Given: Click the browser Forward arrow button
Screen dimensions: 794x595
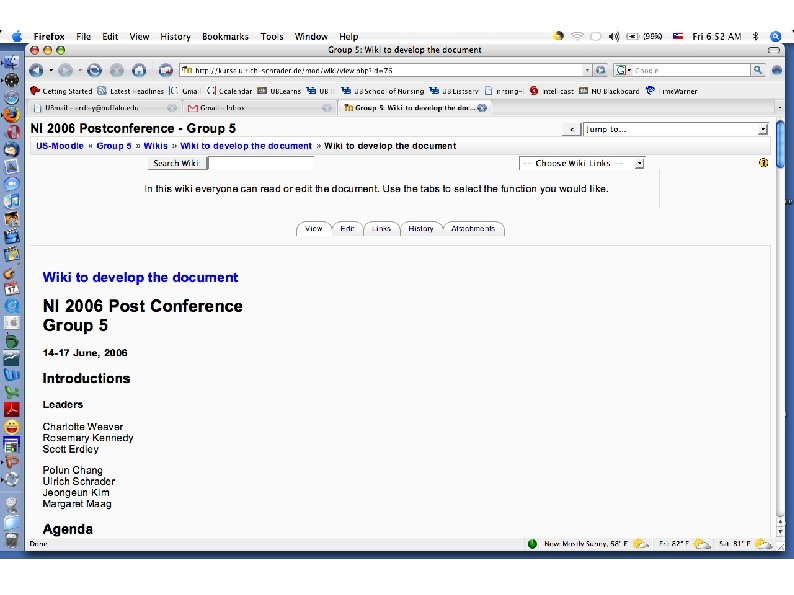Looking at the screenshot, I should click(65, 70).
